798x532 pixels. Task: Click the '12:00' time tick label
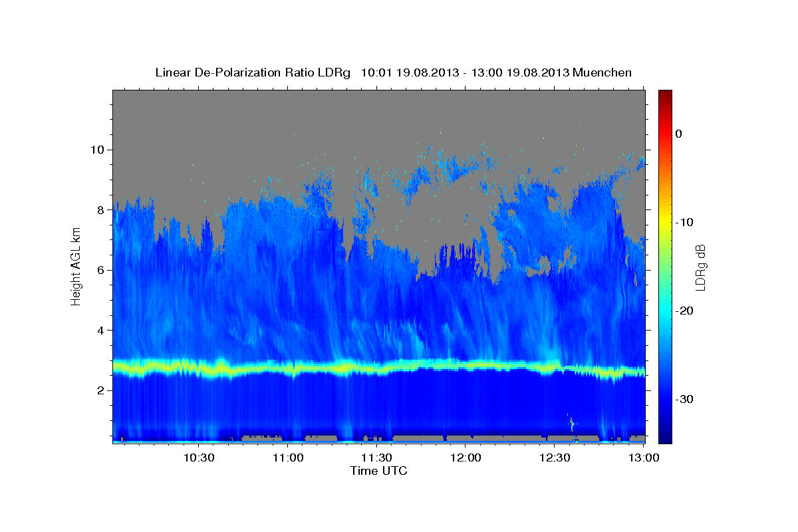pyautogui.click(x=466, y=458)
